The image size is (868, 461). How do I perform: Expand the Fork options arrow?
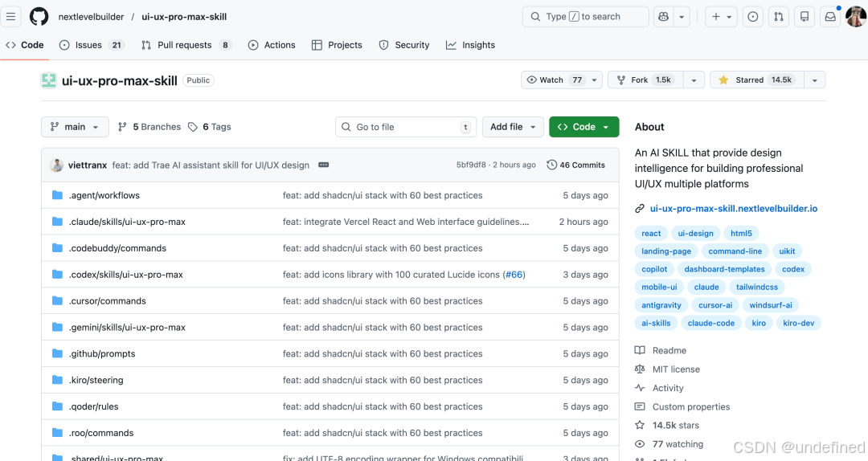(694, 80)
